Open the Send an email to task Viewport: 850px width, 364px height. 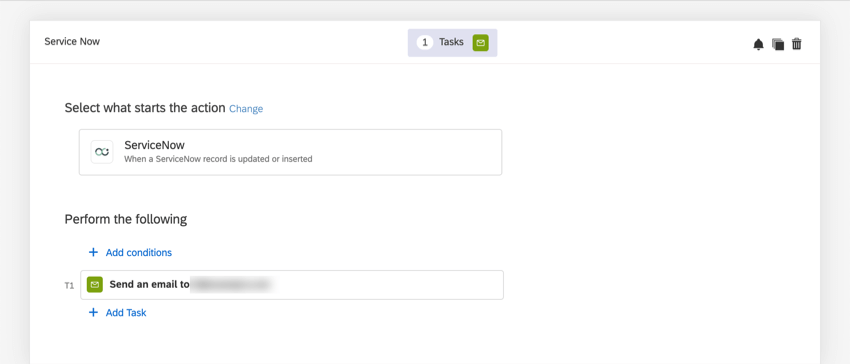coord(292,285)
